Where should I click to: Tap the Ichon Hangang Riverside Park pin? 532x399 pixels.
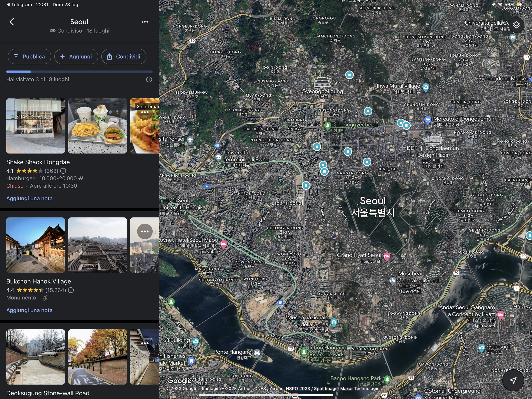coord(304,353)
